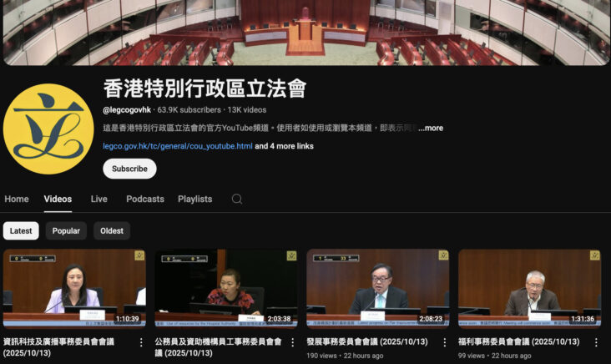
Task: Open the Playlists tab
Action: pos(194,200)
